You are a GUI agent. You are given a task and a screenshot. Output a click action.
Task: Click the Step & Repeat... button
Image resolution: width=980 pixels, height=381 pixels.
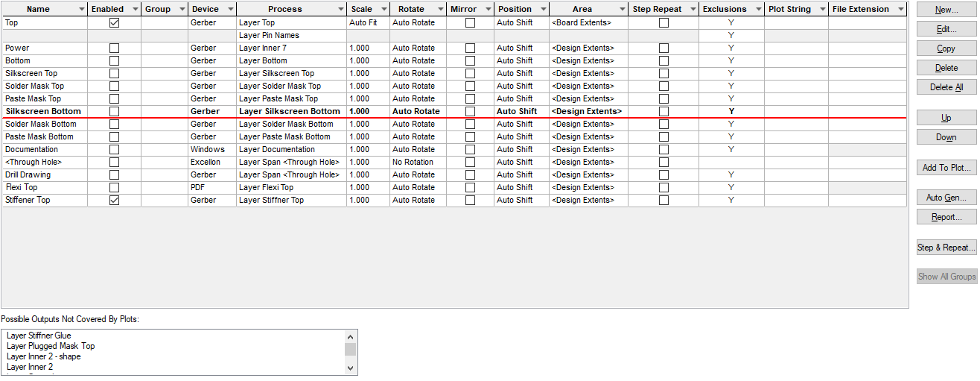click(x=946, y=248)
